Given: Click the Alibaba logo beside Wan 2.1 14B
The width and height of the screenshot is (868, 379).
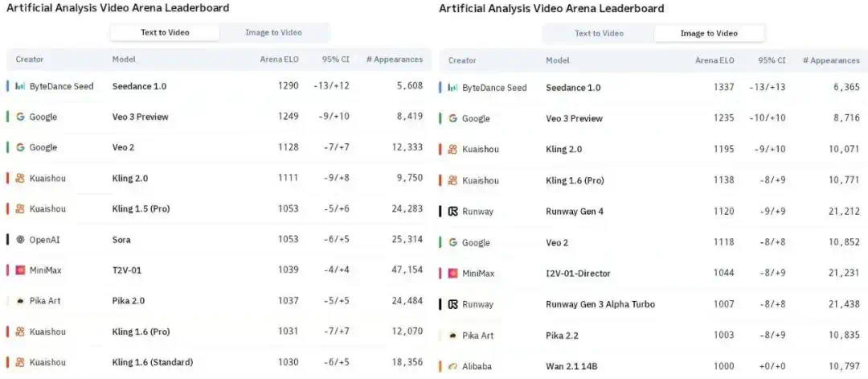Looking at the screenshot, I should [452, 366].
